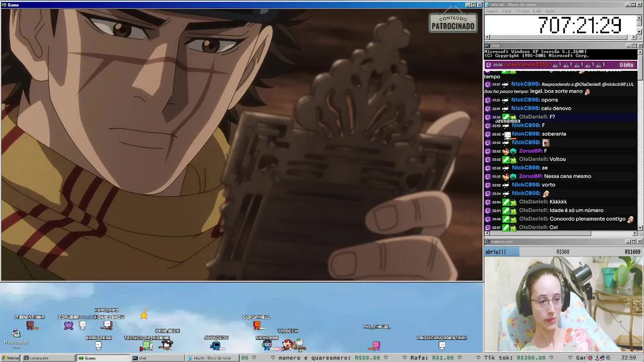Click the rafaelramos3335 username
The image size is (644, 362).
(527, 65)
